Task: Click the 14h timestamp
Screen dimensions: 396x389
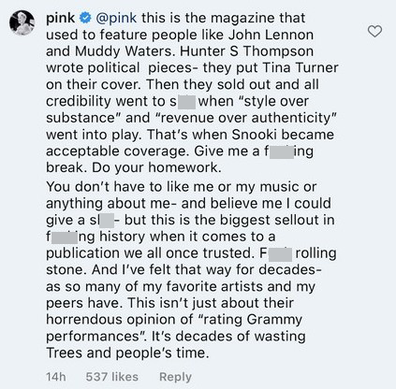Action: click(56, 377)
